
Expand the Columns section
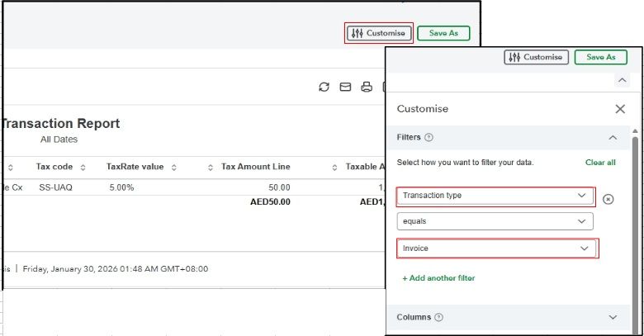pyautogui.click(x=613, y=317)
